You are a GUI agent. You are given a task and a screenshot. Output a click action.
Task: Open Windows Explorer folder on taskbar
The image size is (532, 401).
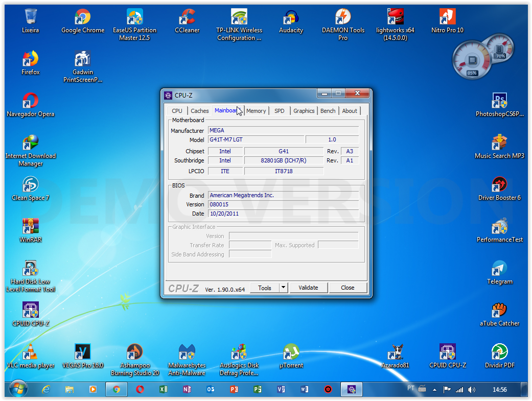click(69, 389)
